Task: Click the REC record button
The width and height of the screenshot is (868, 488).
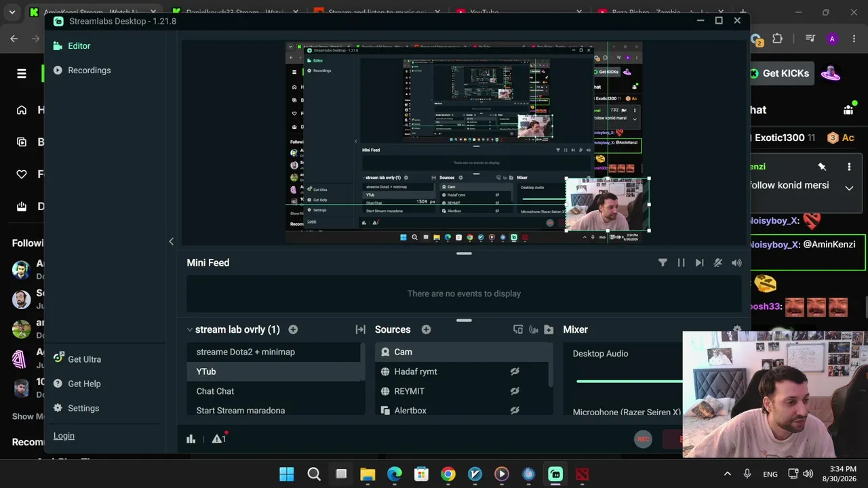Action: 643,439
